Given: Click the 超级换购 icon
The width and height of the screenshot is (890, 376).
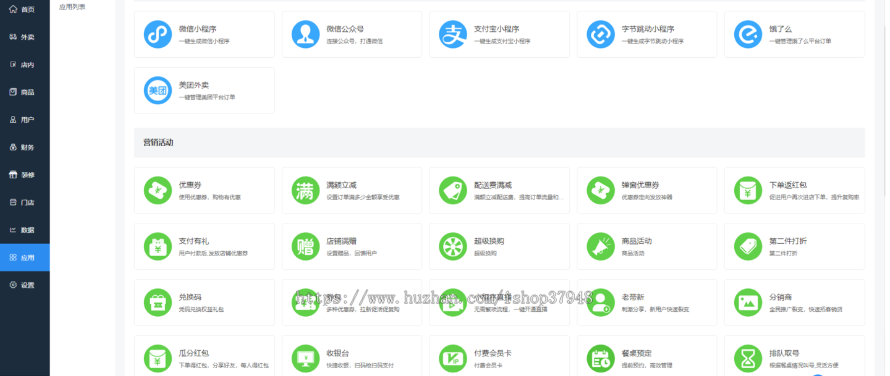Looking at the screenshot, I should click(453, 247).
